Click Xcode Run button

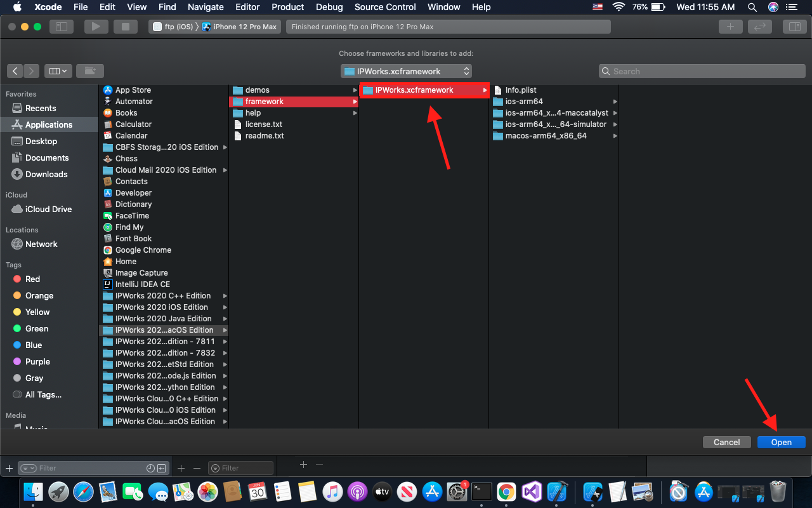[x=96, y=27]
